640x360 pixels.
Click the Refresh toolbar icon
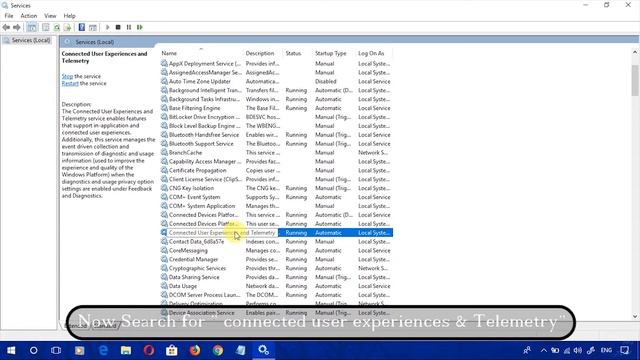pyautogui.click(x=57, y=27)
